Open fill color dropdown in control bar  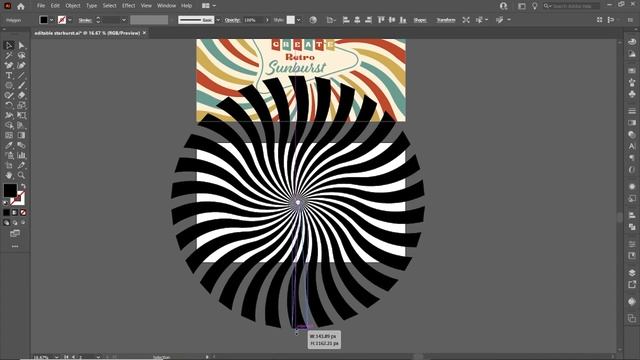pyautogui.click(x=52, y=20)
